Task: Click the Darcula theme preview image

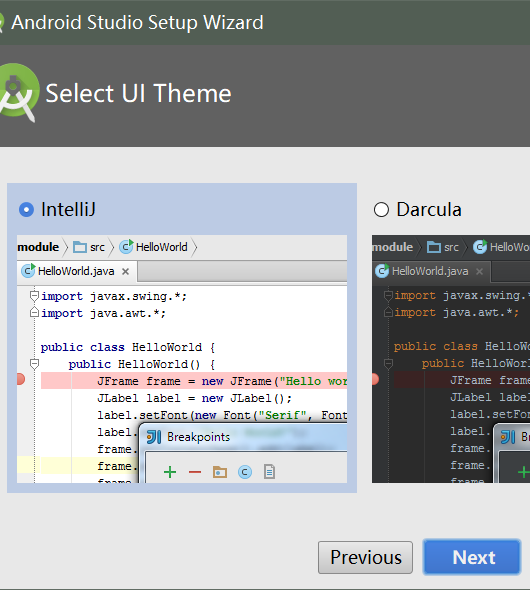Action: coord(451,359)
